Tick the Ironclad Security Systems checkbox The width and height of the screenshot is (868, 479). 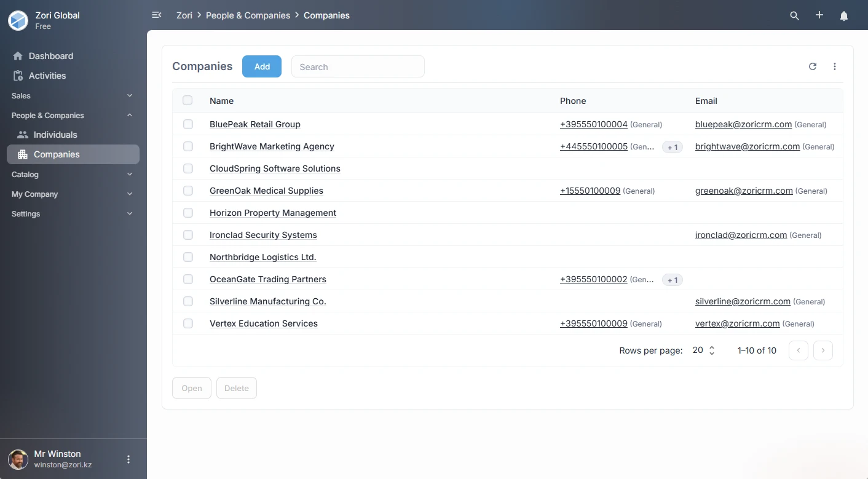tap(188, 235)
